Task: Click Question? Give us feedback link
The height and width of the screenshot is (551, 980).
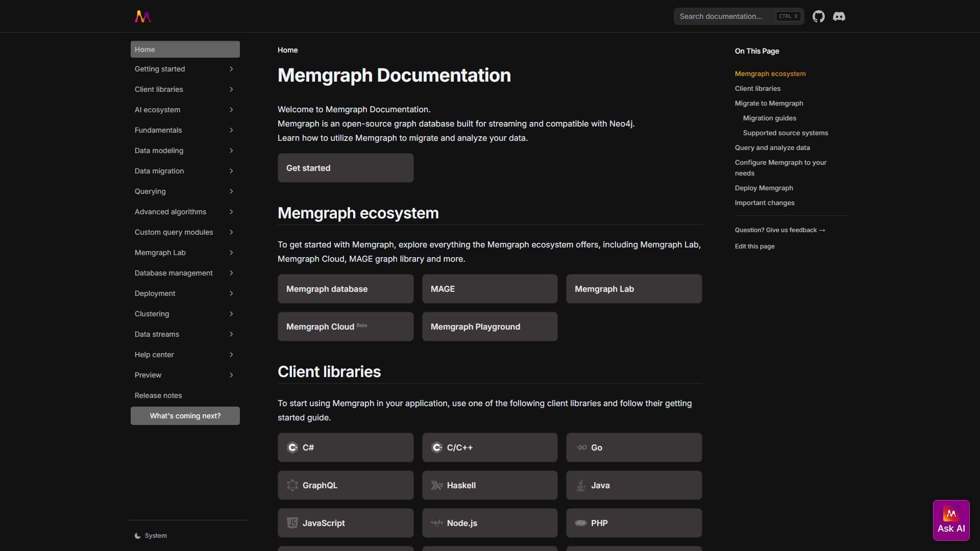Action: coord(780,230)
